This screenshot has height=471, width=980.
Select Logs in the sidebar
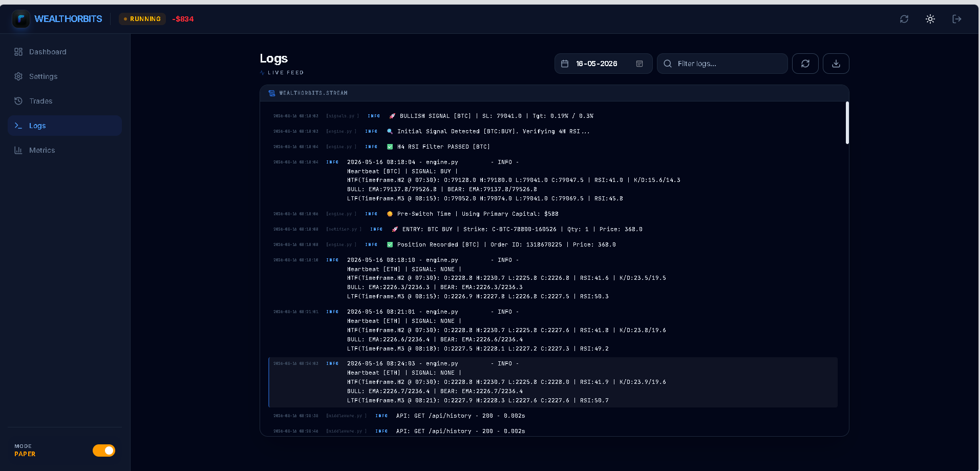click(x=65, y=126)
